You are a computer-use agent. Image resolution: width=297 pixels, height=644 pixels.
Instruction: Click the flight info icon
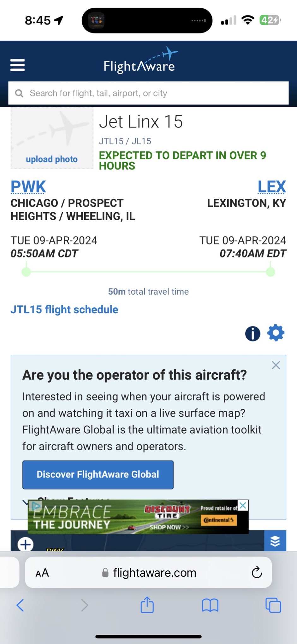(252, 334)
